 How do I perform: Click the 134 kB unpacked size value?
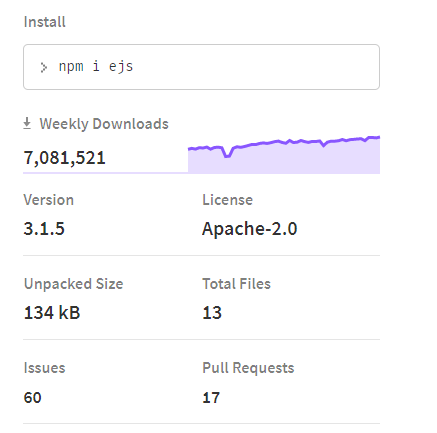(52, 313)
